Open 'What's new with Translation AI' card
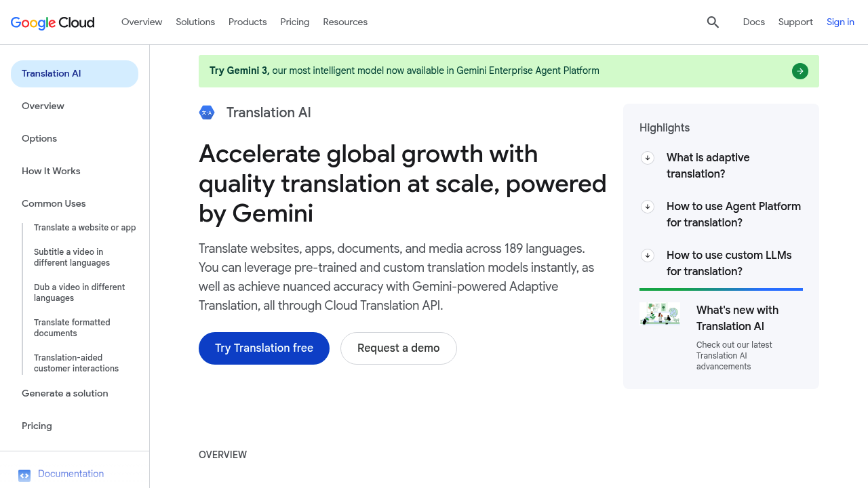 point(737,319)
